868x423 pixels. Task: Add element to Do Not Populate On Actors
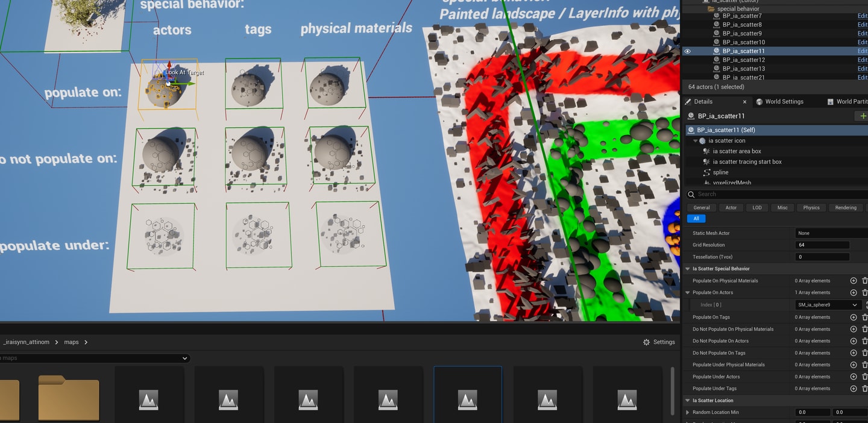click(x=854, y=341)
